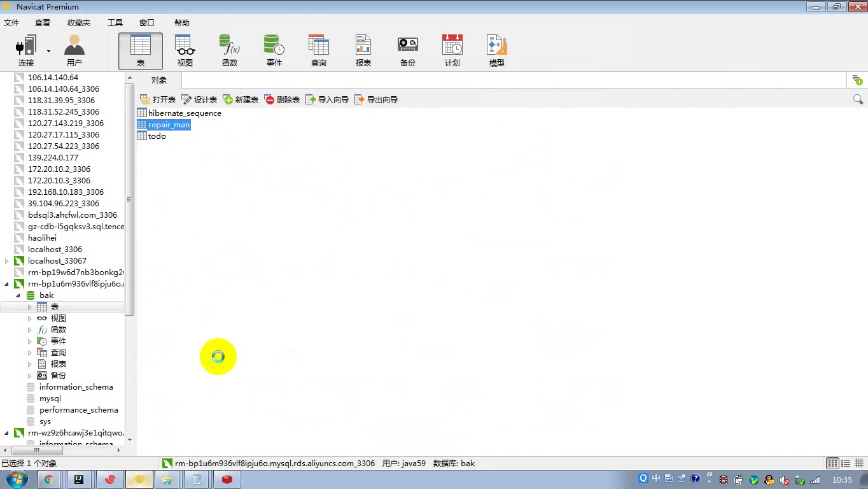Image resolution: width=868 pixels, height=489 pixels.
Task: Select the 表 (Table) toolbar icon
Action: (141, 51)
